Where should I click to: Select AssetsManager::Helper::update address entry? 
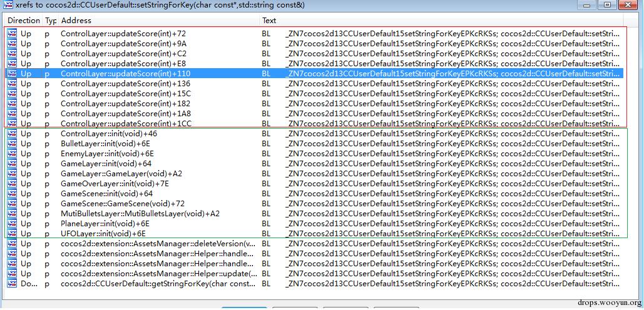pos(159,274)
